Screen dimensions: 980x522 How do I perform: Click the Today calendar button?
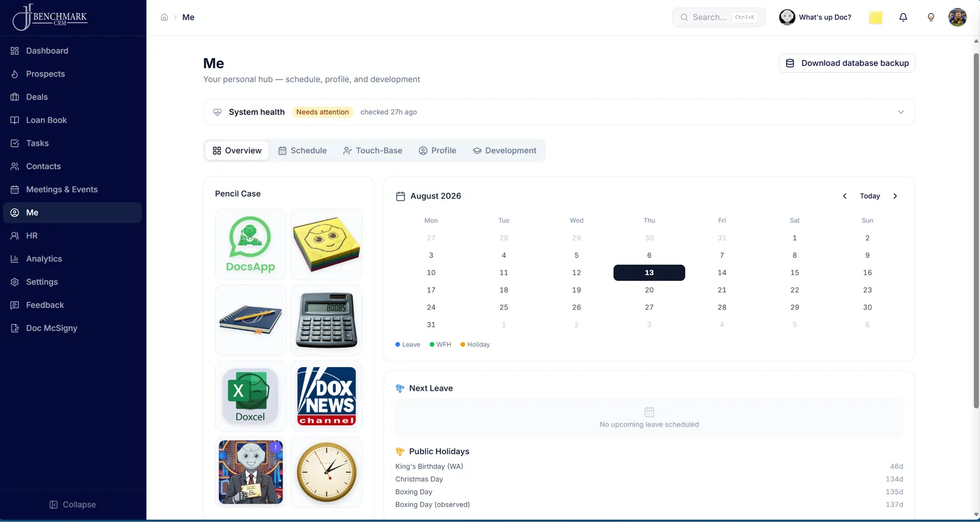pos(870,196)
